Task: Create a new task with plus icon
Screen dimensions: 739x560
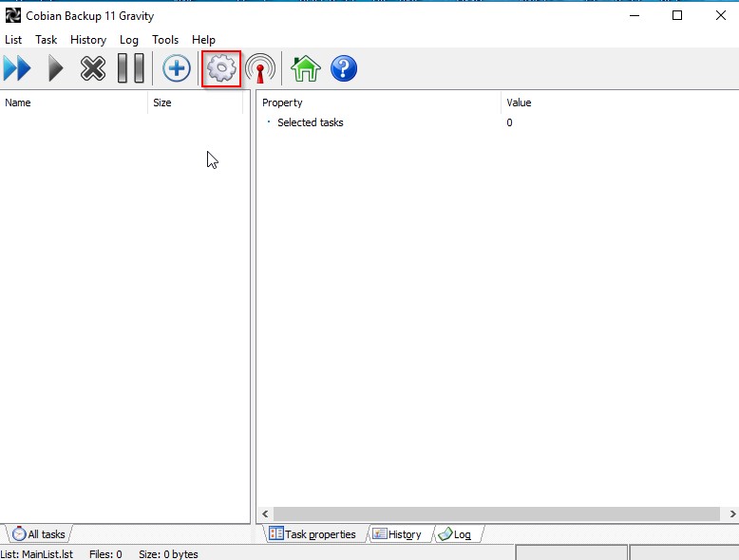Action: (x=176, y=69)
